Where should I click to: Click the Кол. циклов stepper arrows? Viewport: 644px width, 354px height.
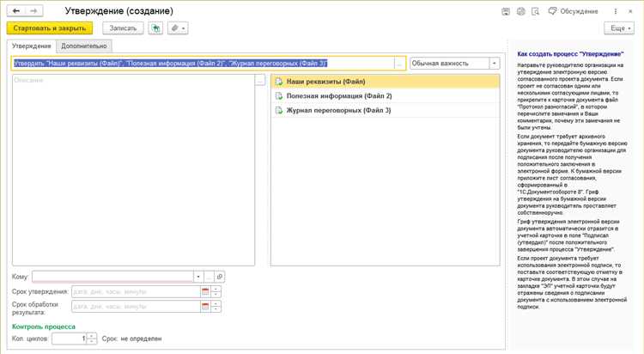92,339
